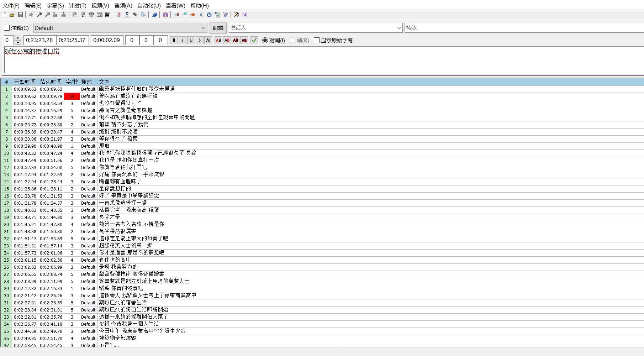This screenshot has height=356, width=644.
Task: Zoom out video with magnifier minus
Action: click(x=48, y=15)
